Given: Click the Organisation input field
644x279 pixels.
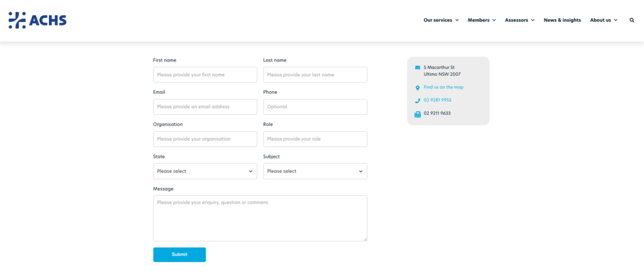Looking at the screenshot, I should click(x=205, y=139).
